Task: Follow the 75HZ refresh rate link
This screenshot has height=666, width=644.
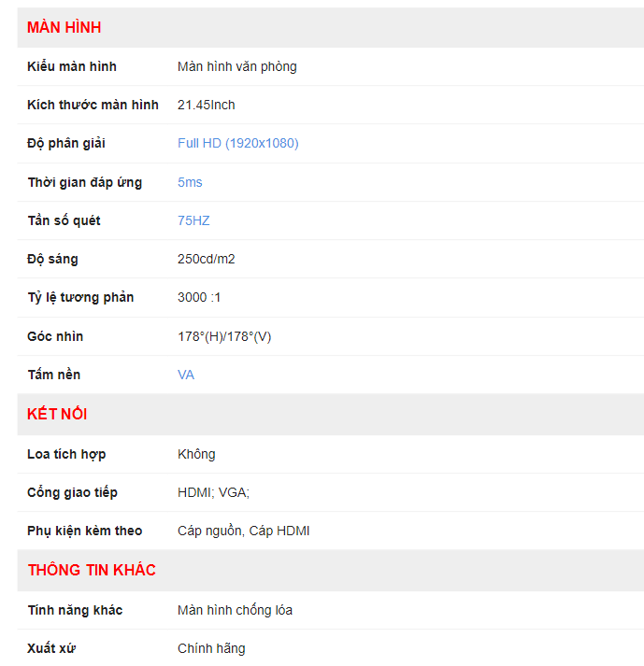Action: click(193, 220)
